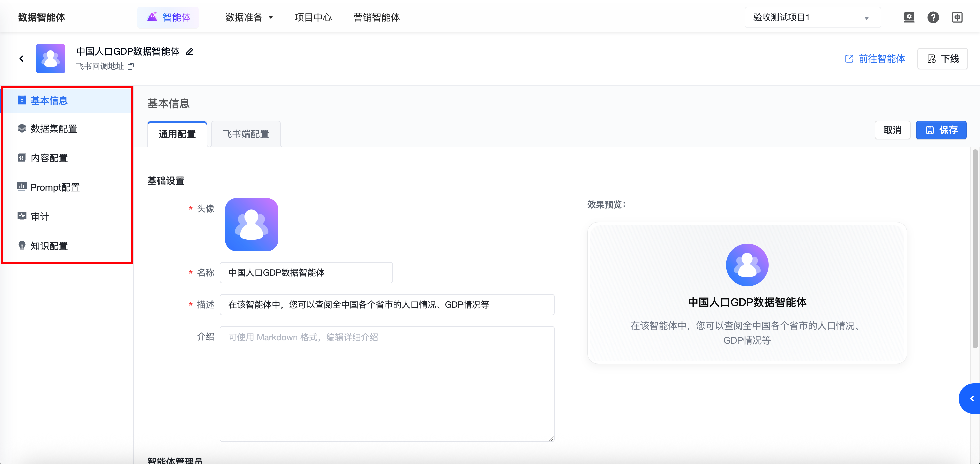Click the 保存 button
Screen dimensions: 980x464
coord(940,130)
